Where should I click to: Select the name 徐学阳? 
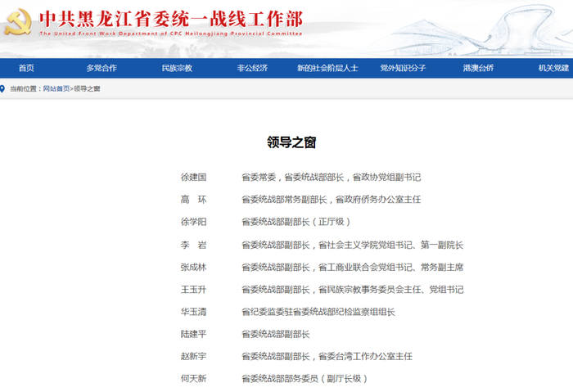(x=194, y=222)
